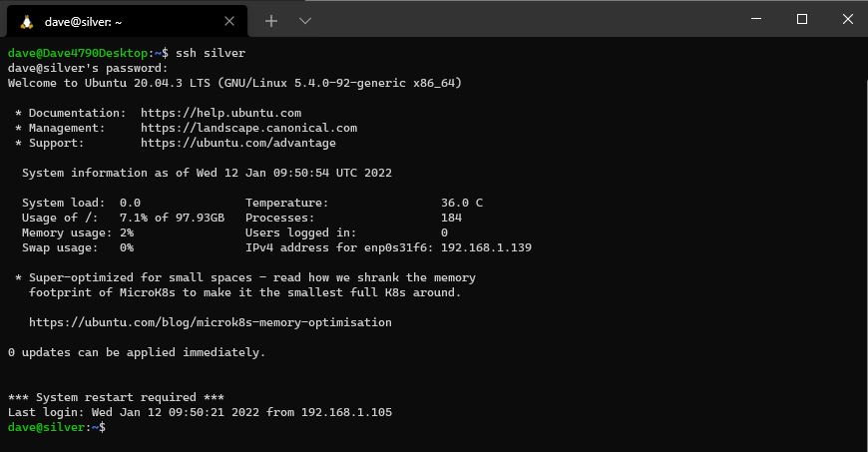
Task: Click the Swap usage 0% value
Action: 127,247
